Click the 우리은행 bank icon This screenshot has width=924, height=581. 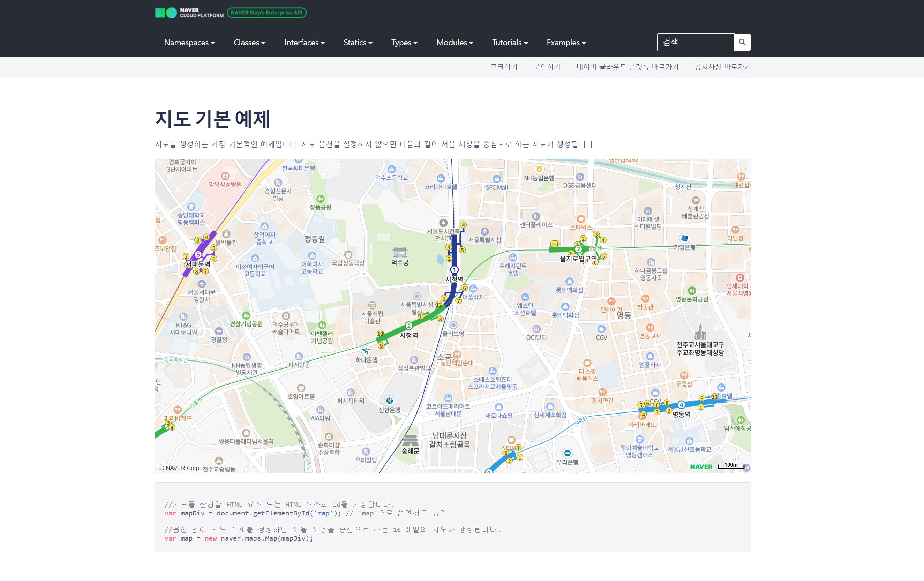point(567,453)
